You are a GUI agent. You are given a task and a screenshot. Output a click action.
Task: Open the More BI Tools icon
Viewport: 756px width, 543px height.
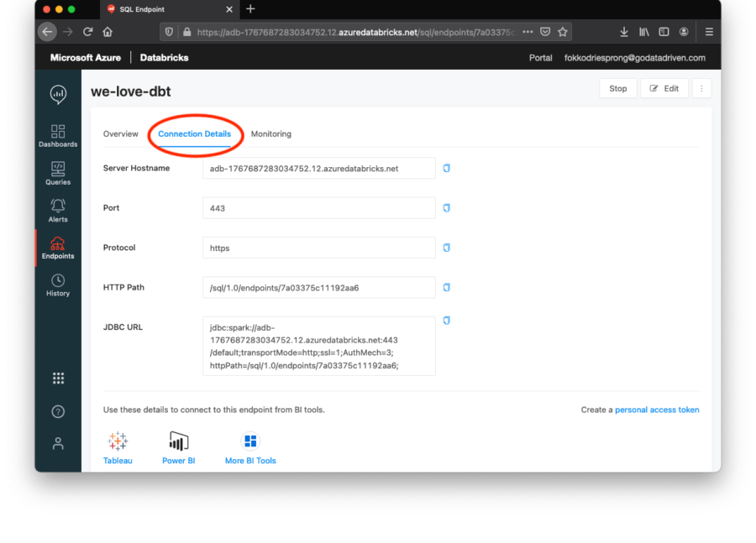click(250, 441)
